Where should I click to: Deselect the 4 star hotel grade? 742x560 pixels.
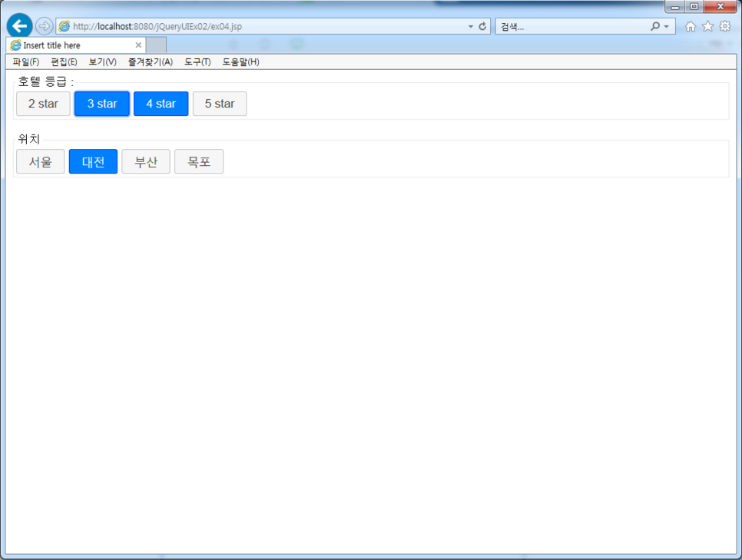[161, 104]
